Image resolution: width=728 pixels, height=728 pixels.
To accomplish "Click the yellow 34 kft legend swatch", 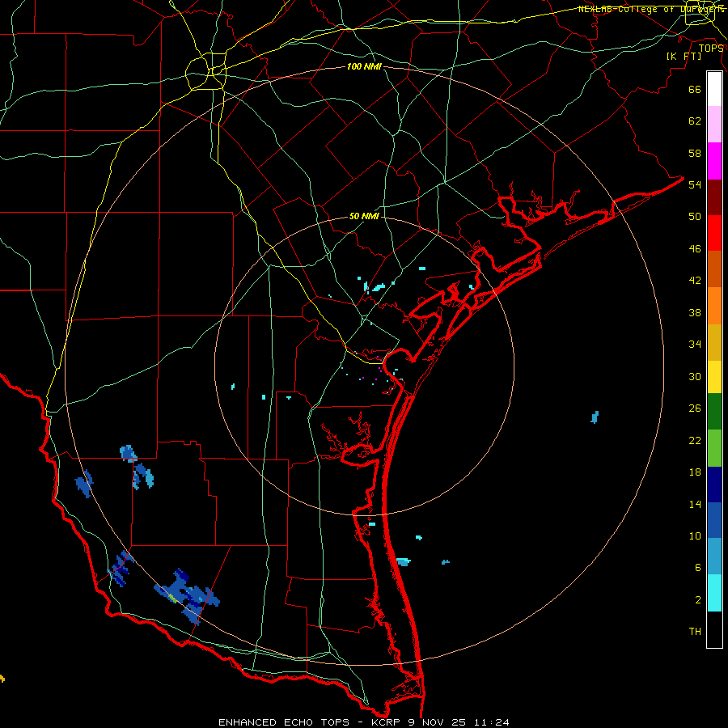I will (x=714, y=377).
